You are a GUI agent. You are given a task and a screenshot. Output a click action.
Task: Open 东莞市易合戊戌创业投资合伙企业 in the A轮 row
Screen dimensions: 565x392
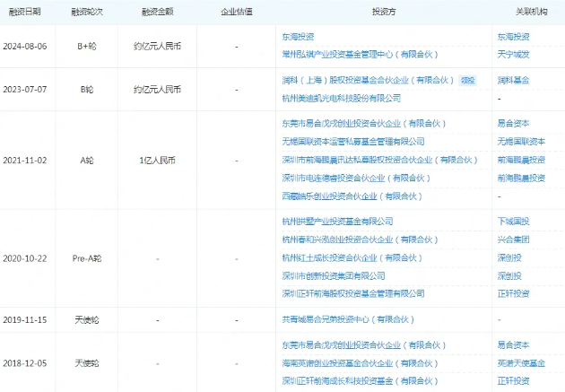click(x=364, y=124)
